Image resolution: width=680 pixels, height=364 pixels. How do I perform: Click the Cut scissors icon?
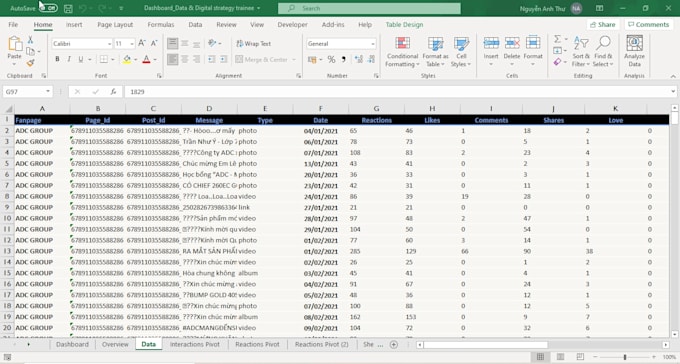click(30, 40)
